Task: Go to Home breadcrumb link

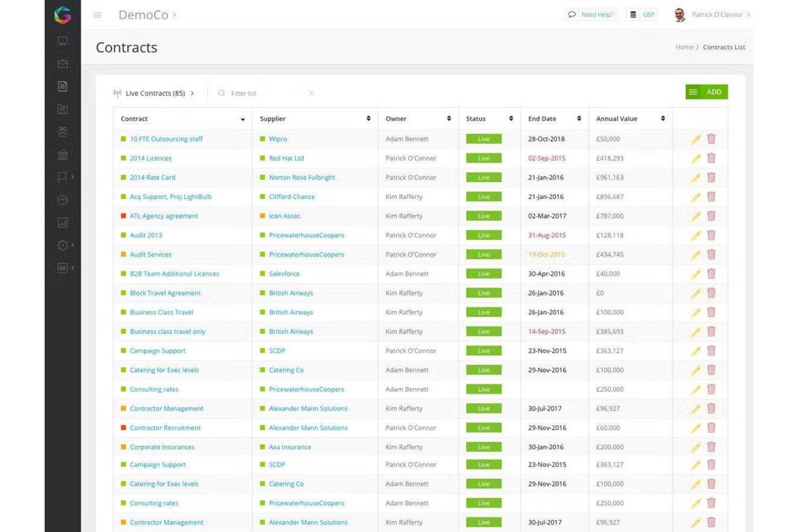Action: [x=684, y=47]
